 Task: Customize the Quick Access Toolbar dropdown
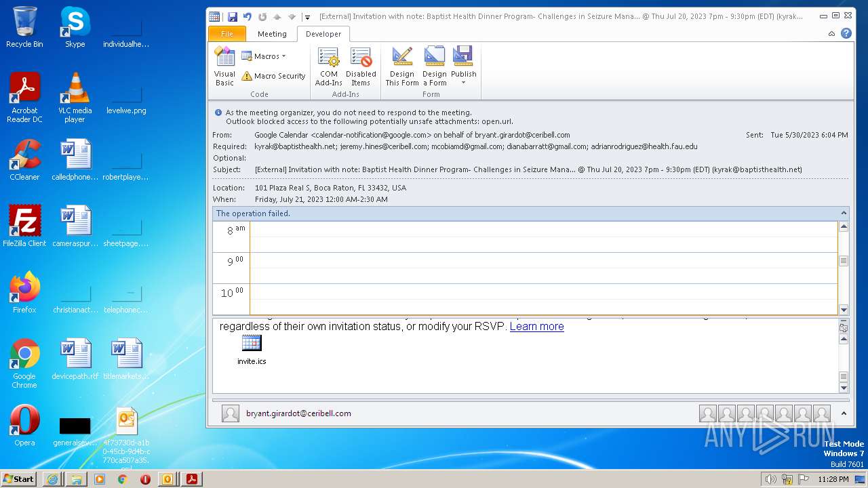pyautogui.click(x=307, y=17)
